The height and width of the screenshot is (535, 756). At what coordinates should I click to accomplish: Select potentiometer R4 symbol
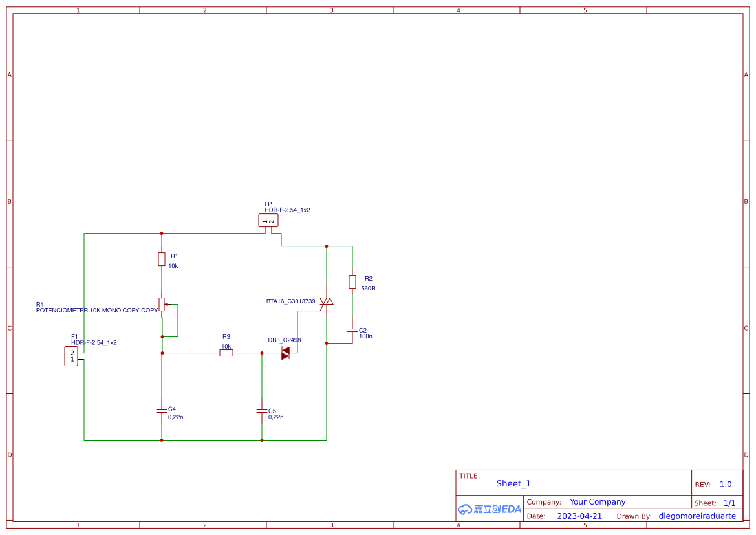click(162, 304)
